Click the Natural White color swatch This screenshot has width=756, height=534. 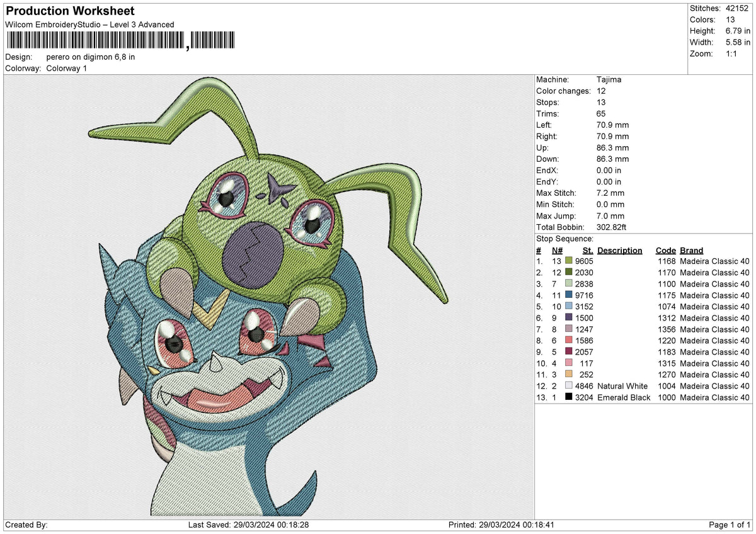tap(569, 385)
